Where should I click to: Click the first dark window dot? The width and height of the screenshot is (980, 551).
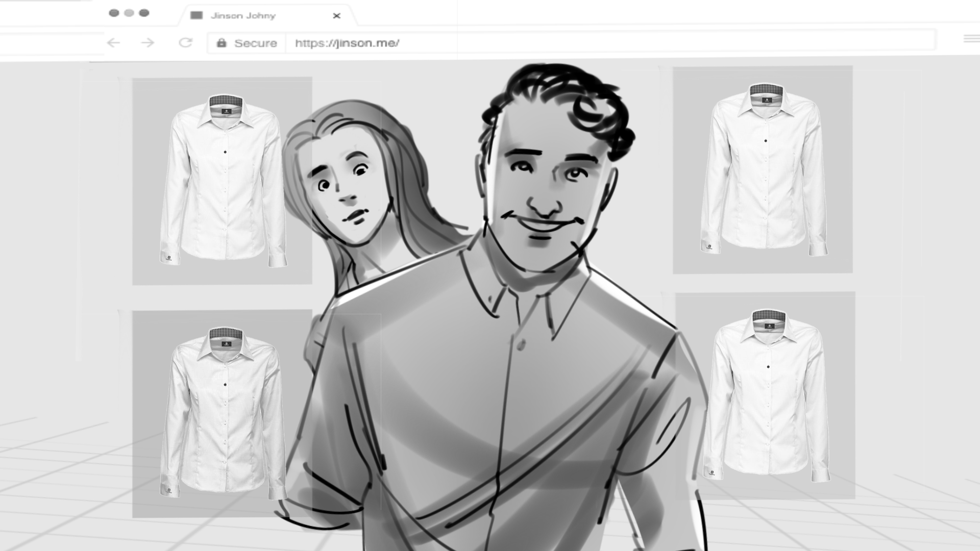click(x=114, y=13)
